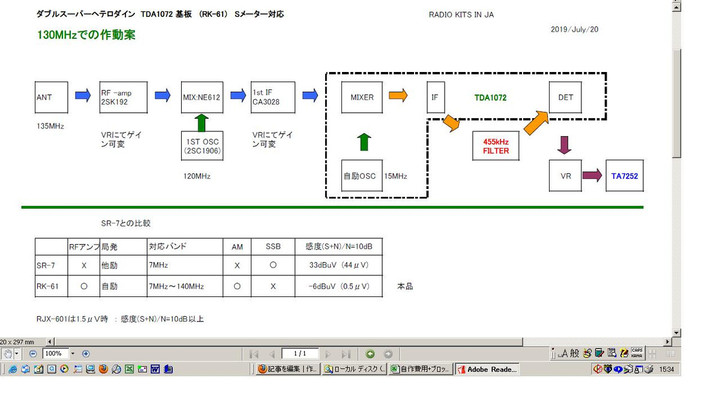Click the page number input field
This screenshot has height=405, width=720.
[x=299, y=354]
